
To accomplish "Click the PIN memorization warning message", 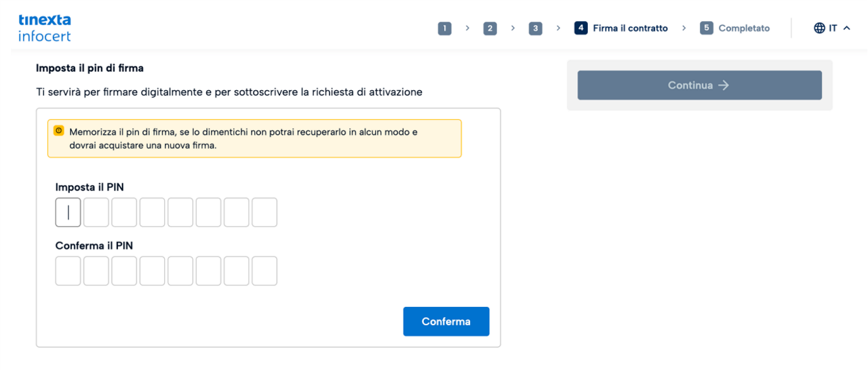I will pos(244,139).
